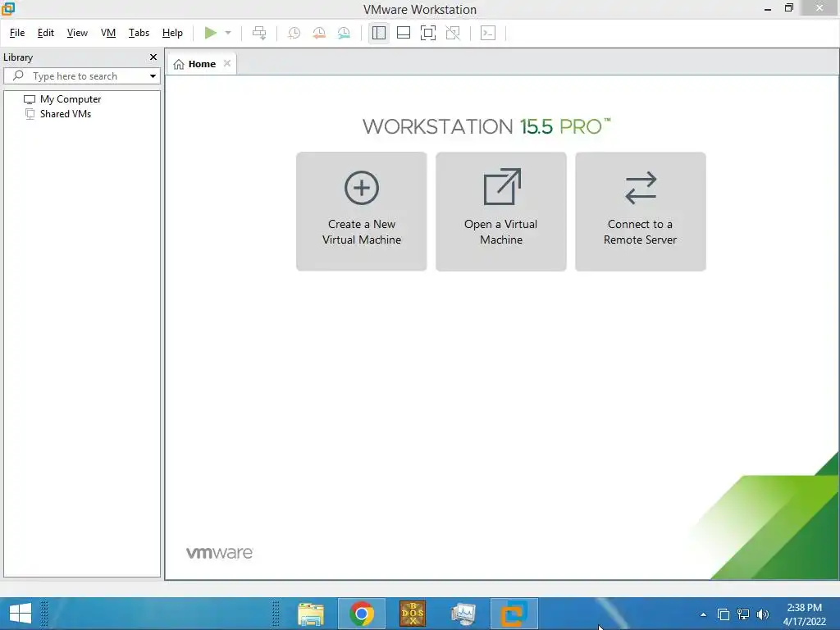Enter full screen mode icon

coord(428,33)
